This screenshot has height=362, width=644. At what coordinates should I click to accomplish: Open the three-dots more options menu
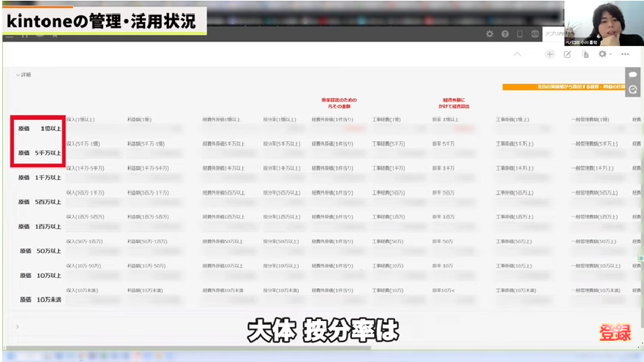click(625, 54)
